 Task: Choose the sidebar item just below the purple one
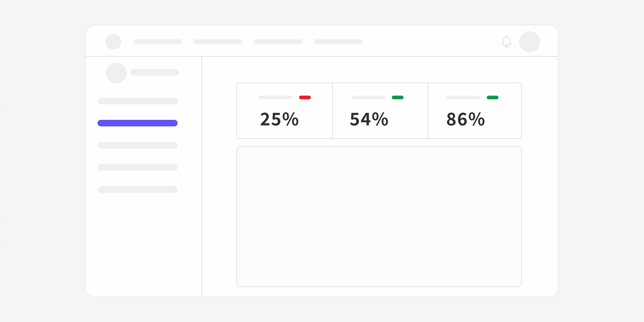pos(138,145)
